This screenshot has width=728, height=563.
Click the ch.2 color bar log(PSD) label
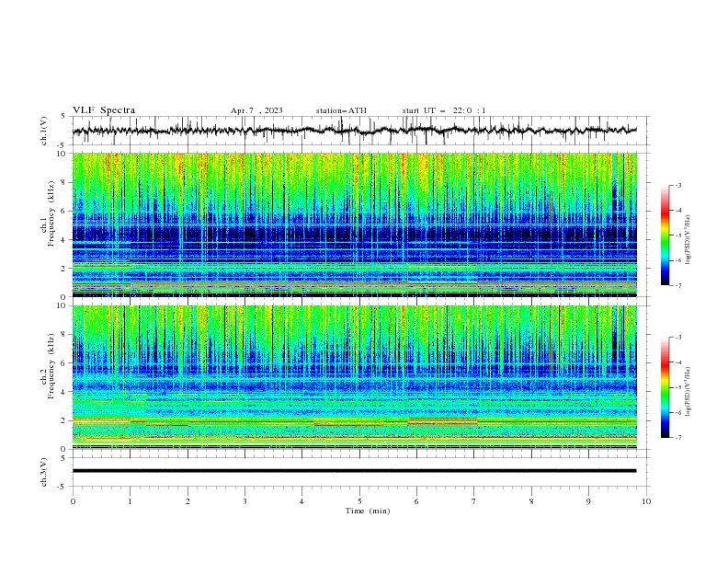coord(688,392)
